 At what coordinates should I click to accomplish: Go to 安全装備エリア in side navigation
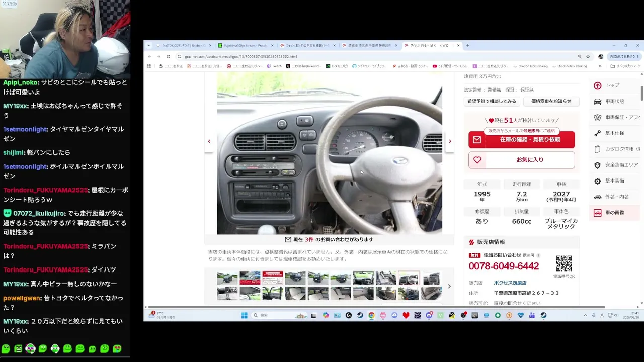coord(616,165)
